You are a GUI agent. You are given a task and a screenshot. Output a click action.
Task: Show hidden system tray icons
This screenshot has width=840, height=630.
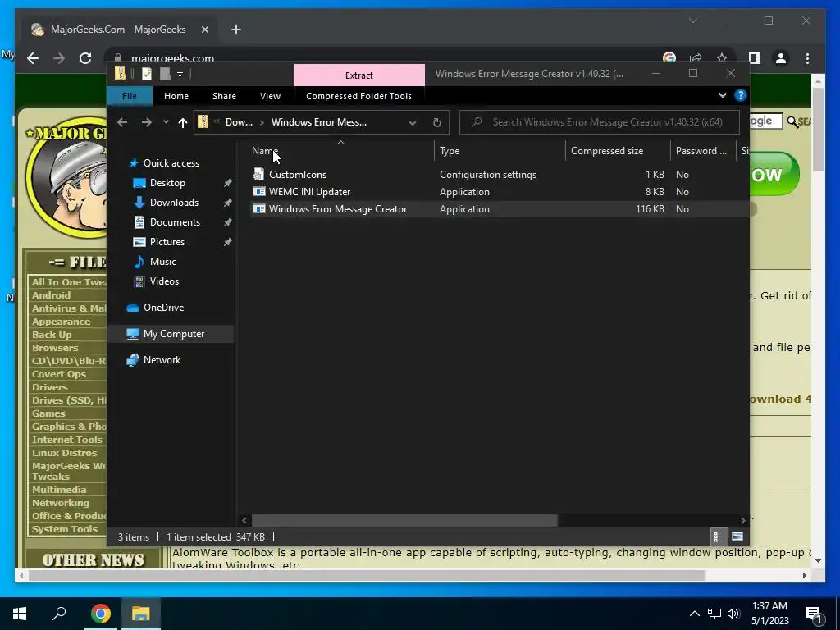[x=694, y=614]
